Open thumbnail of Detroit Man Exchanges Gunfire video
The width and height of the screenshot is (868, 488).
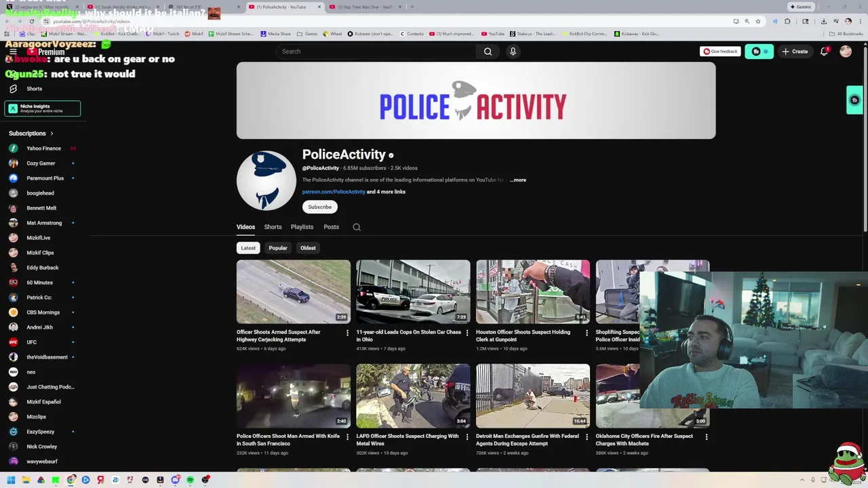(533, 396)
